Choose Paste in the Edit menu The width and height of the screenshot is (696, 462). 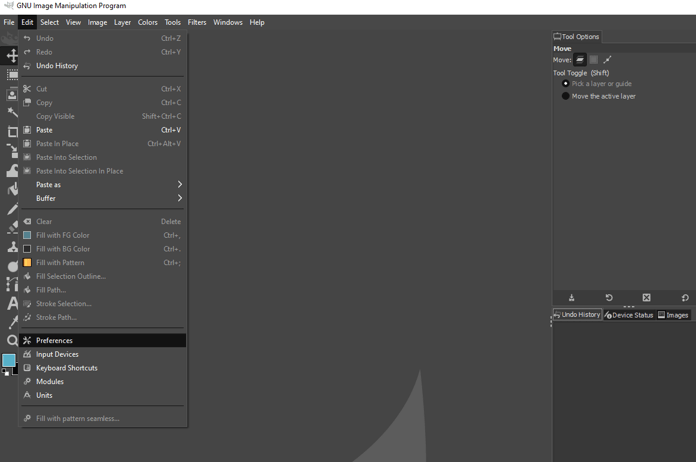point(103,130)
